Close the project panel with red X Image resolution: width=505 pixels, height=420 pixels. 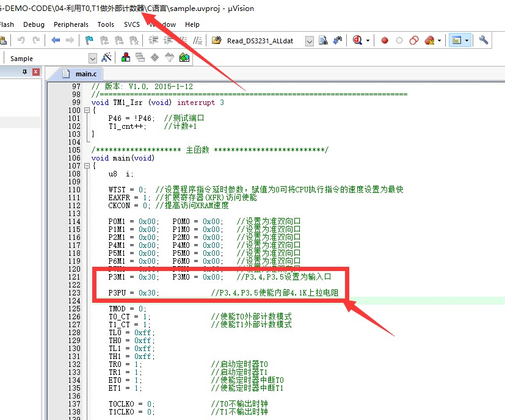(35, 72)
